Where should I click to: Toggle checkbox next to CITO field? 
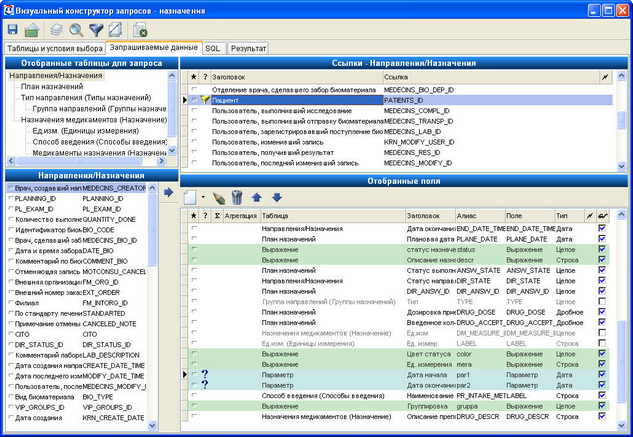[x=11, y=334]
